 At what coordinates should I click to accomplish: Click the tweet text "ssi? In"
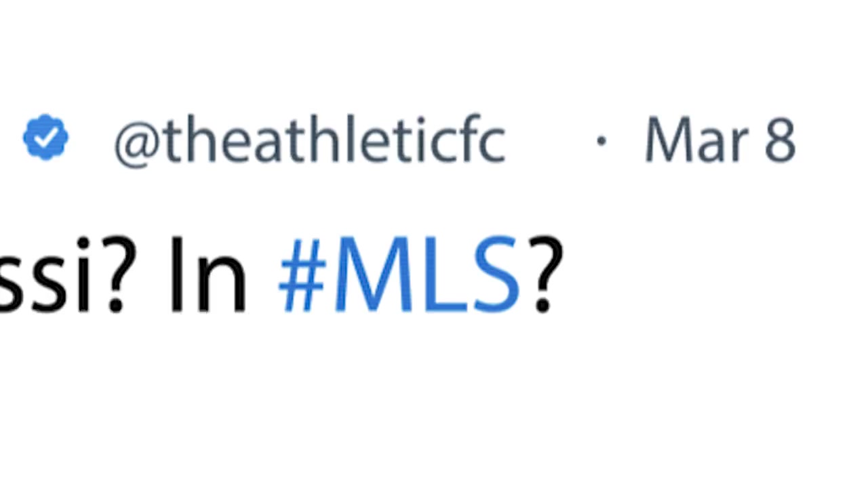pyautogui.click(x=124, y=274)
